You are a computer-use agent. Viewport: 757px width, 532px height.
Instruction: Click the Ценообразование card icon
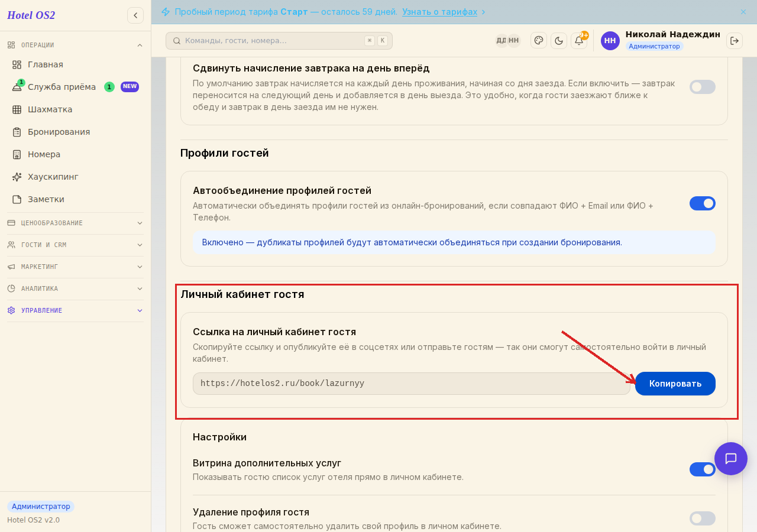pos(11,223)
